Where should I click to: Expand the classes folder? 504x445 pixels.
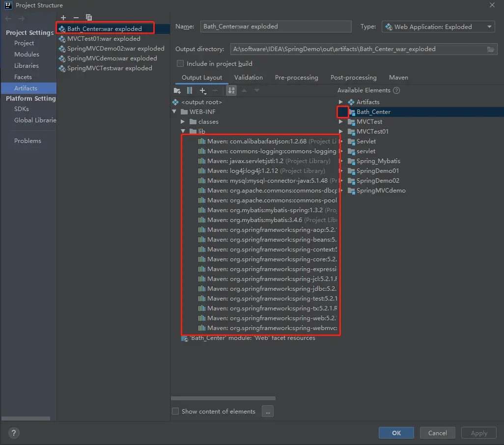[x=183, y=122]
